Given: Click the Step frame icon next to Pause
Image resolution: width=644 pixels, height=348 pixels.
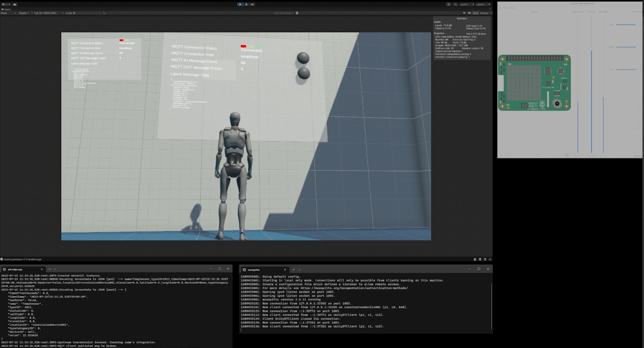Looking at the screenshot, I should point(252,4).
